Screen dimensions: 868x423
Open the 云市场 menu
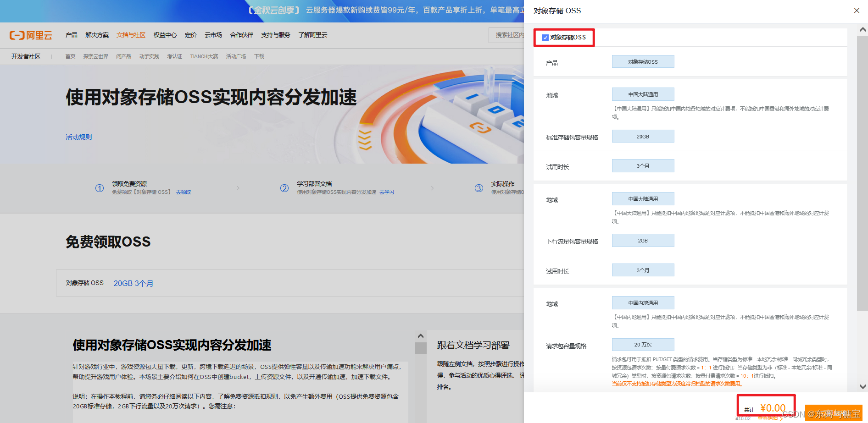pyautogui.click(x=213, y=35)
